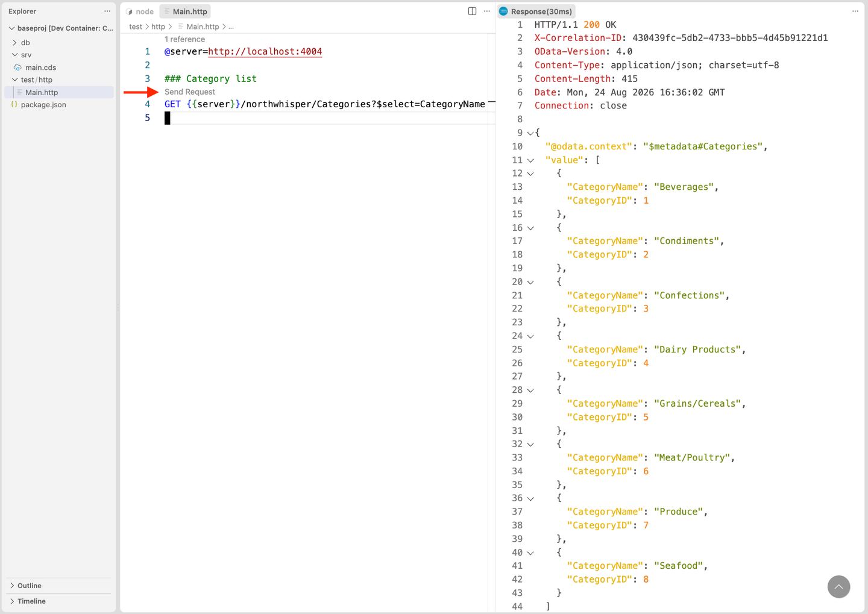Collapse the test/http folder

tap(15, 80)
